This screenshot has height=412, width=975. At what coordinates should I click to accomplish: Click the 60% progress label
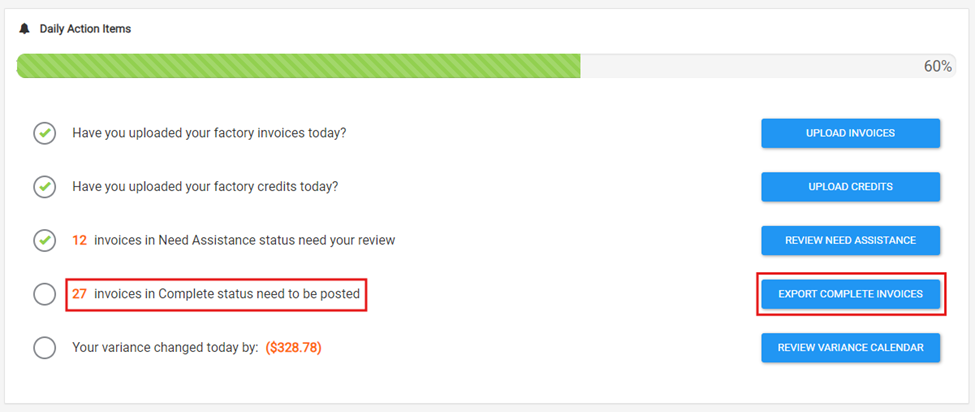click(x=938, y=66)
